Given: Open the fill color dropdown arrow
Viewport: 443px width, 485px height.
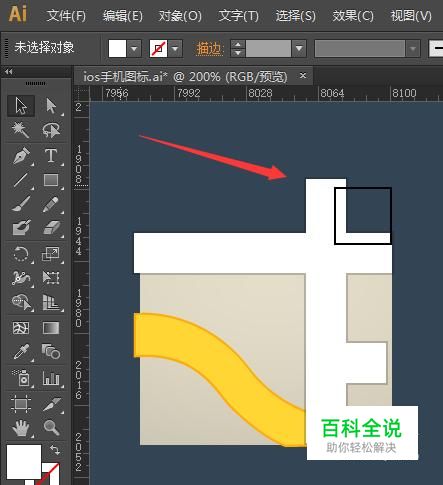Looking at the screenshot, I should click(x=134, y=49).
